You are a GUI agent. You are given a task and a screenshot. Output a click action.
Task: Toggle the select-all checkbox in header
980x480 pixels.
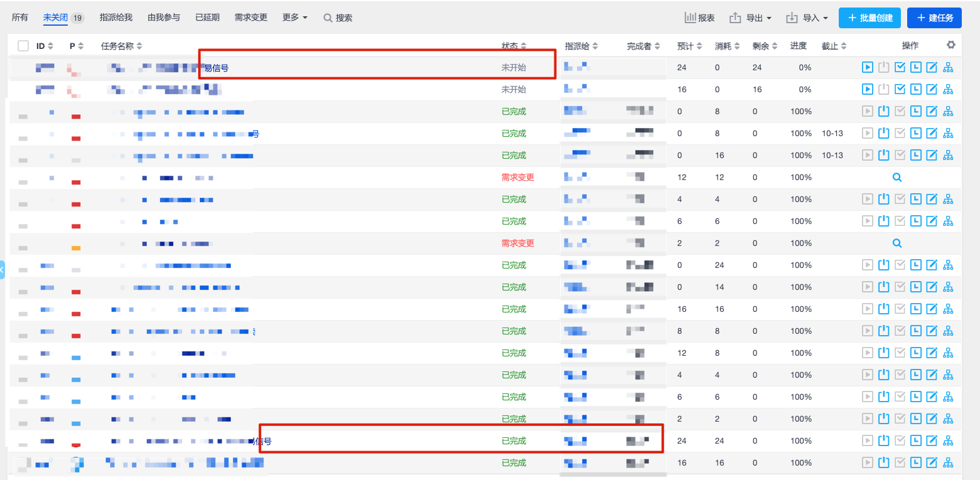23,46
